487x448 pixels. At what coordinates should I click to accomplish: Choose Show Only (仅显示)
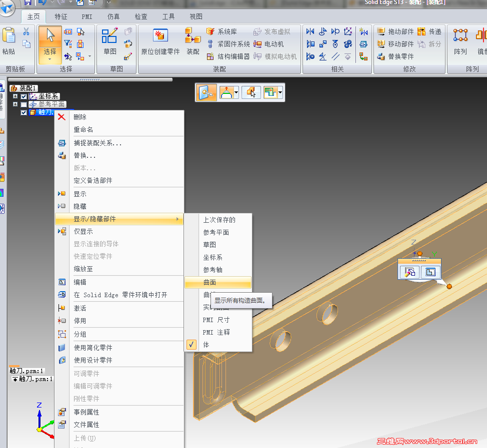pos(119,231)
